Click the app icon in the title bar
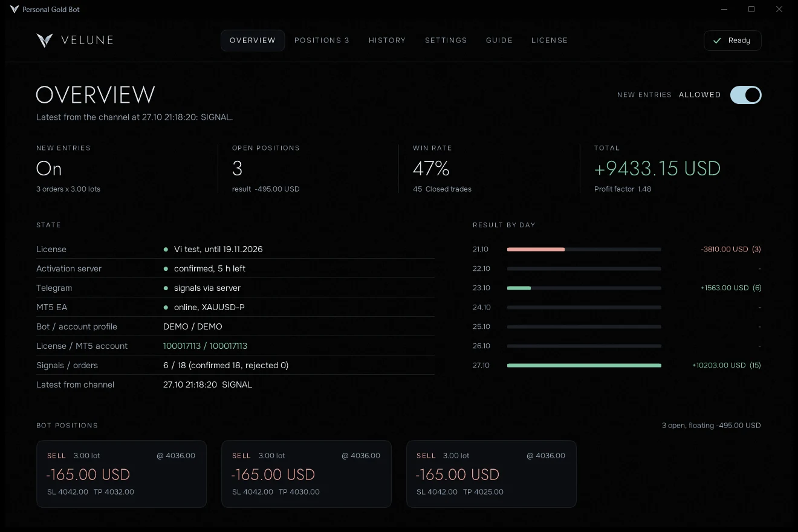Viewport: 798px width, 532px height. point(15,10)
